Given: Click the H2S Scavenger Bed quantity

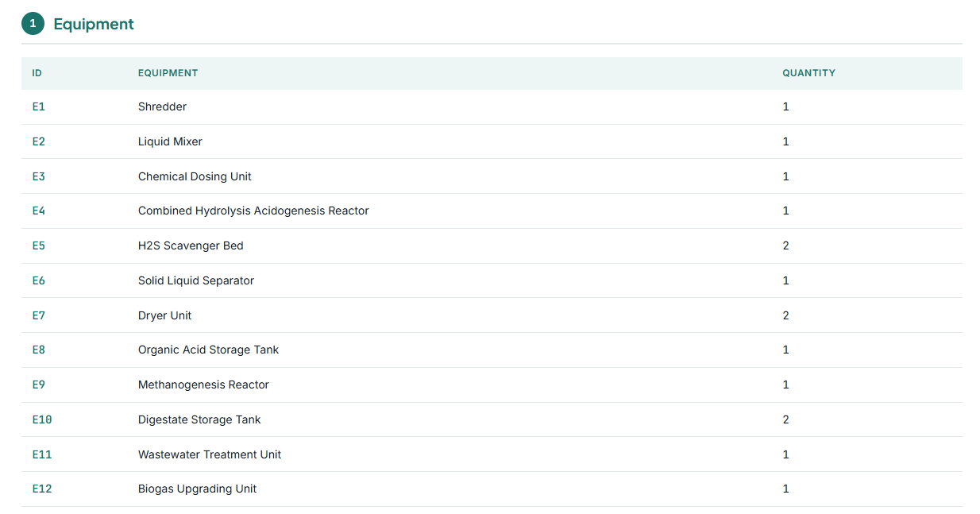Looking at the screenshot, I should [x=786, y=245].
